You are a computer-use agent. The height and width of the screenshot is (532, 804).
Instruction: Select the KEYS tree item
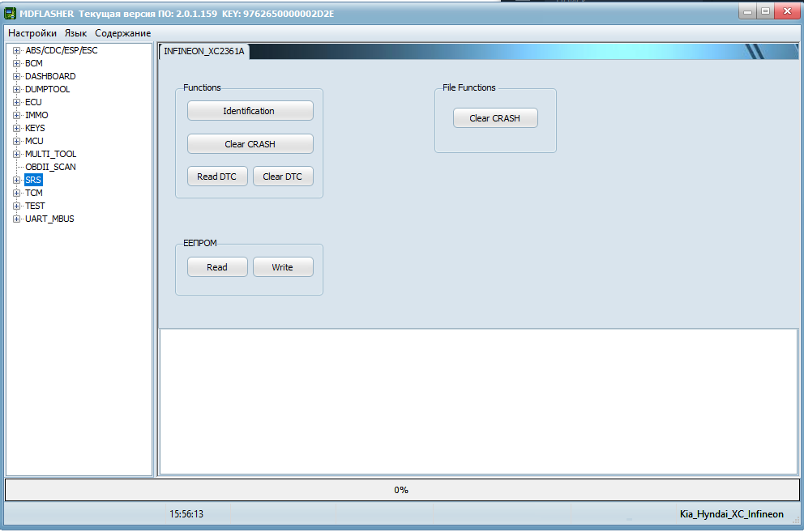(x=35, y=128)
